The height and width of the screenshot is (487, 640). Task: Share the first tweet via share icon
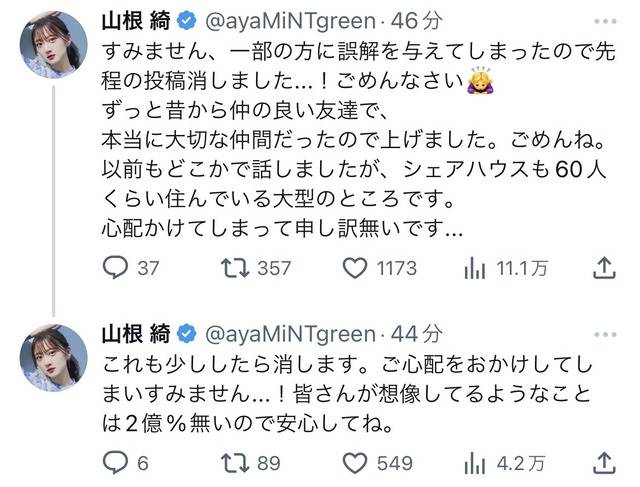(604, 268)
